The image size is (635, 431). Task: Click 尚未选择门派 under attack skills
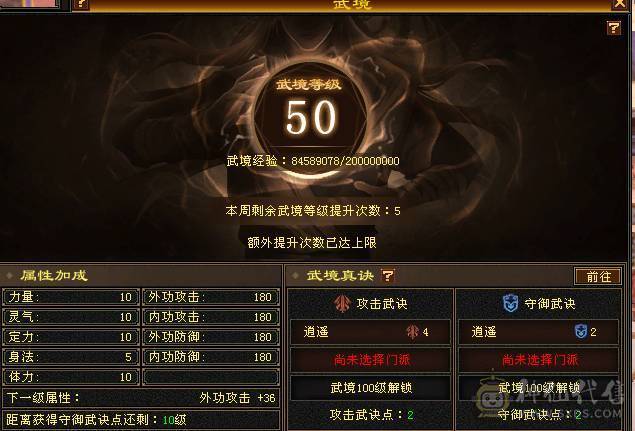click(371, 360)
